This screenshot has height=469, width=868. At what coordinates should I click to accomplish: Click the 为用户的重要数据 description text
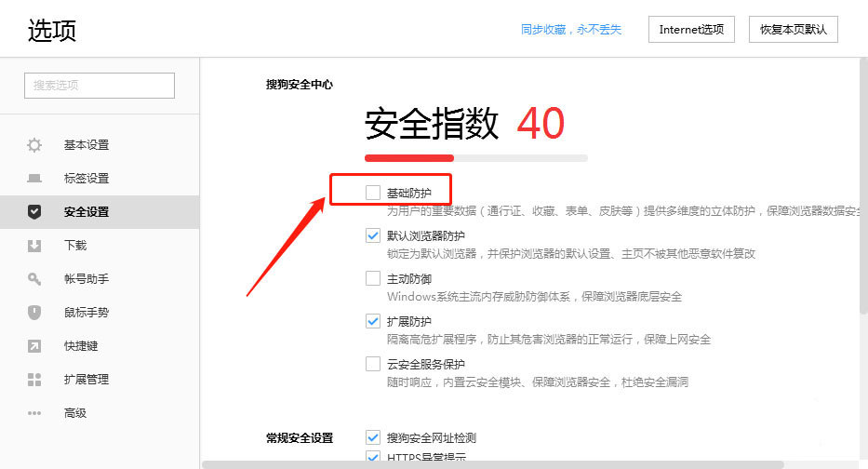tap(623, 210)
